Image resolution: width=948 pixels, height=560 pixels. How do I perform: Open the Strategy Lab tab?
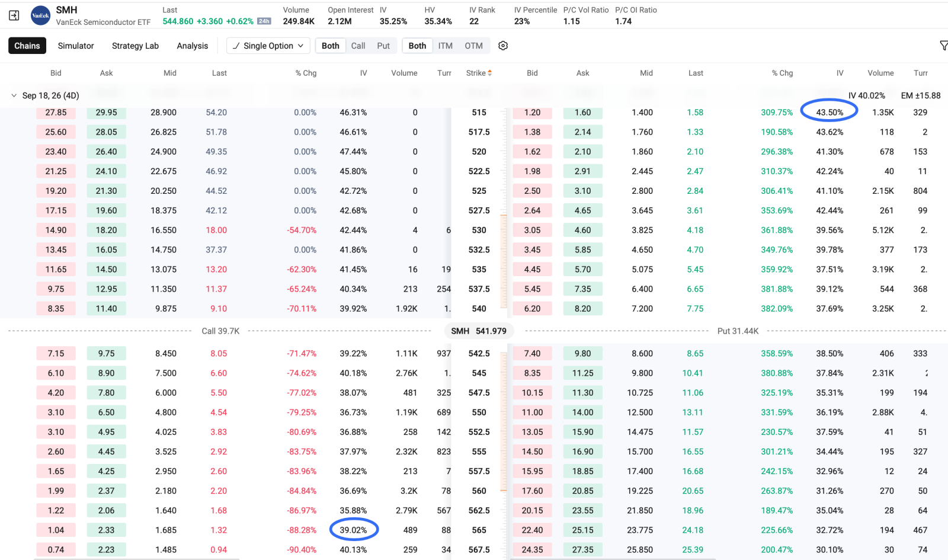click(135, 46)
